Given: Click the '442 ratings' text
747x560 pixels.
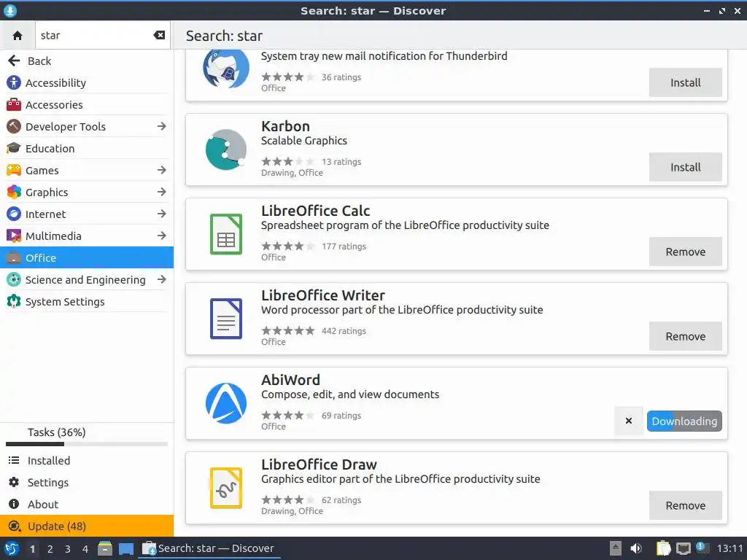Looking at the screenshot, I should [x=344, y=331].
